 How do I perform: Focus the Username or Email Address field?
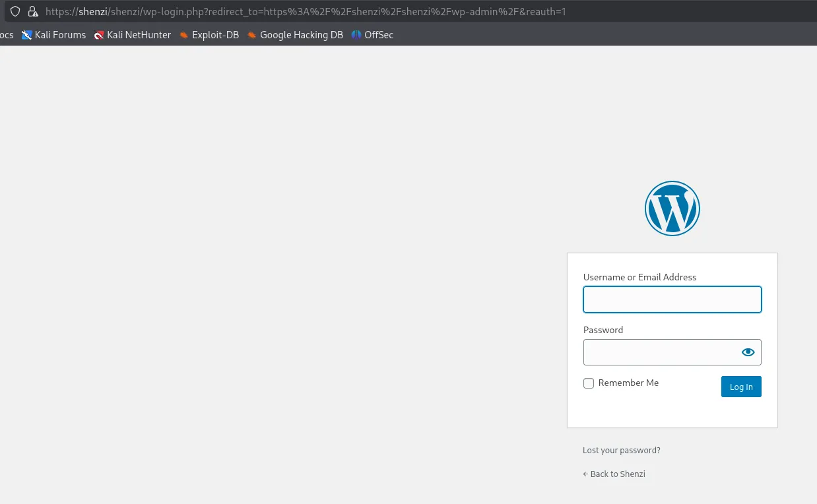tap(672, 299)
